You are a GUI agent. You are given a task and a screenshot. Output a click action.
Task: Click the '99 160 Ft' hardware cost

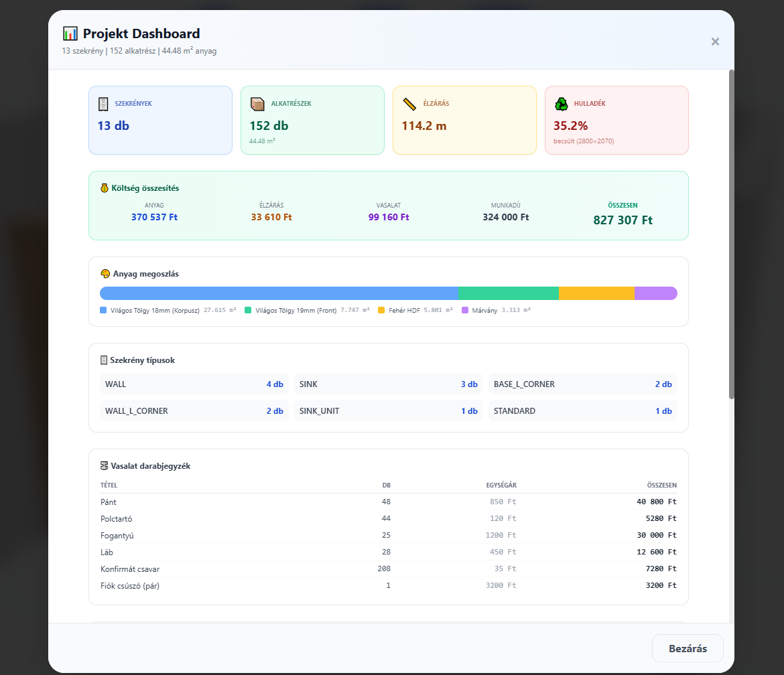pyautogui.click(x=389, y=218)
